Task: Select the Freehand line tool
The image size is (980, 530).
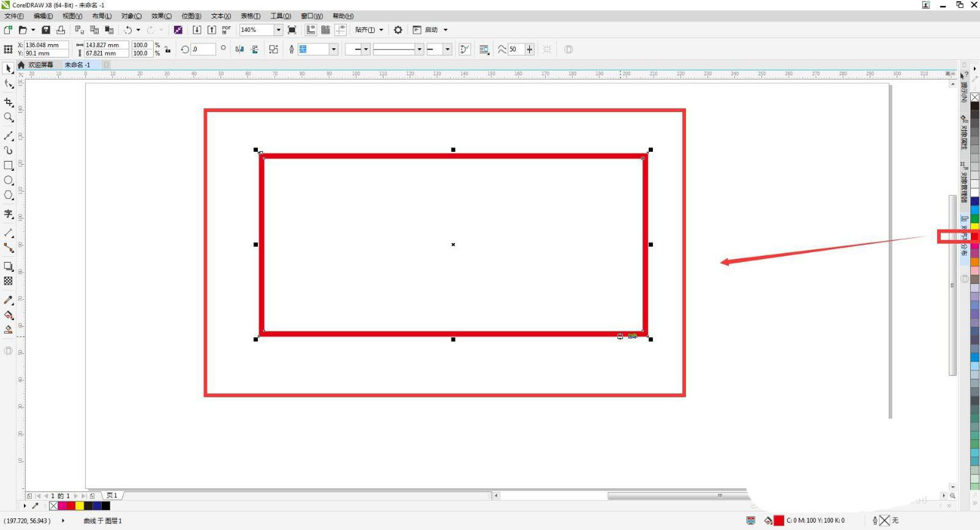Action: pos(9,135)
